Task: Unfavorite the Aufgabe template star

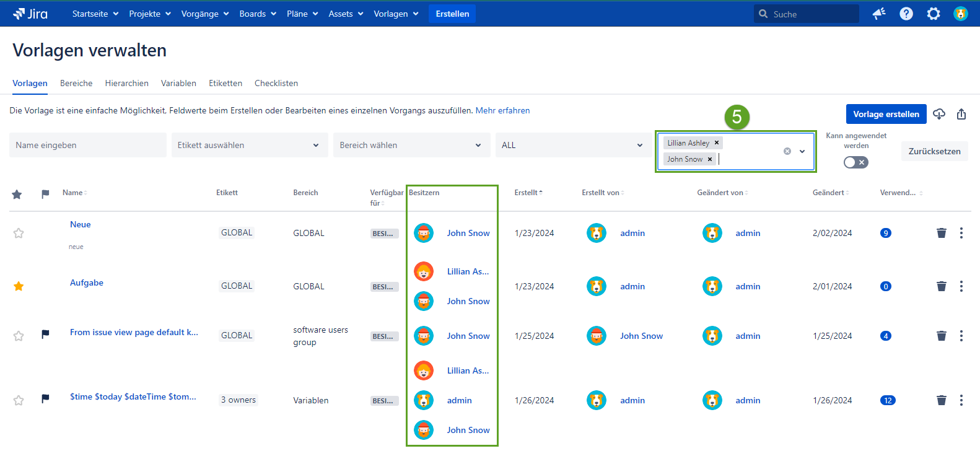Action: (19, 286)
